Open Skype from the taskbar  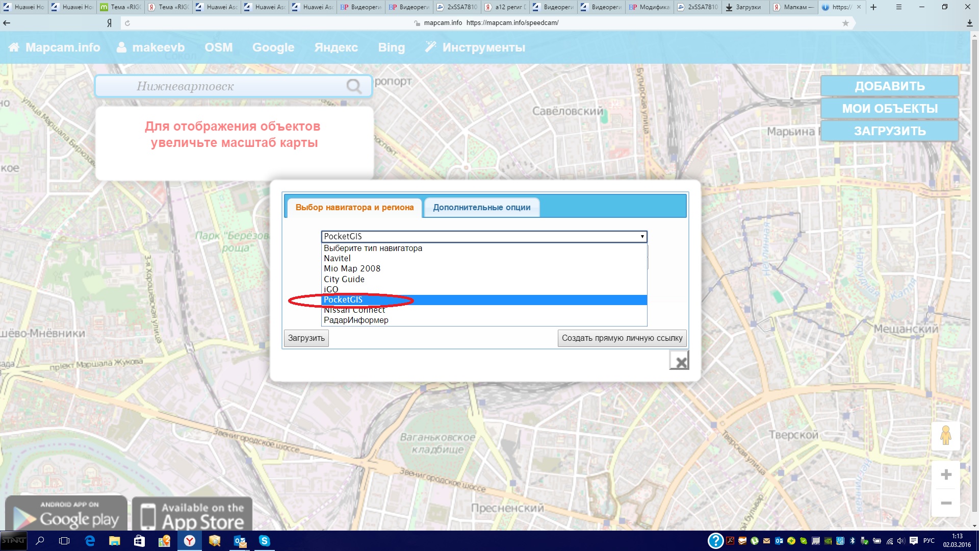(264, 541)
